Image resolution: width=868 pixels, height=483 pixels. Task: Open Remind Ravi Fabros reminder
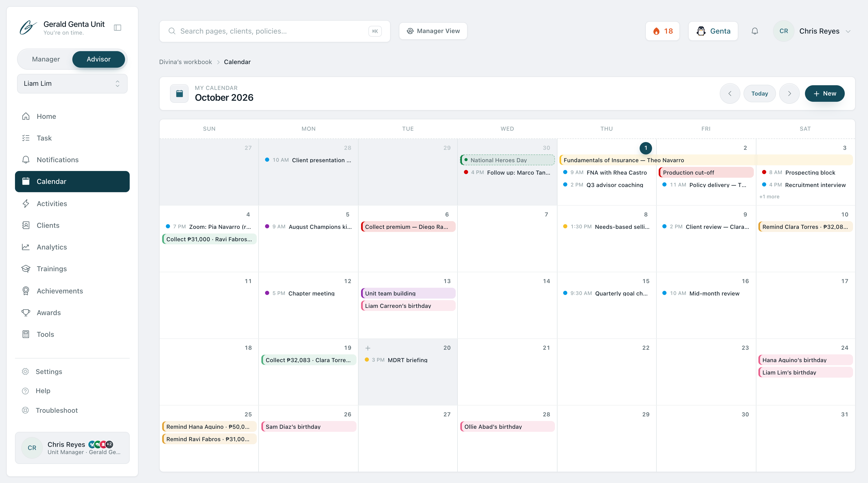209,439
